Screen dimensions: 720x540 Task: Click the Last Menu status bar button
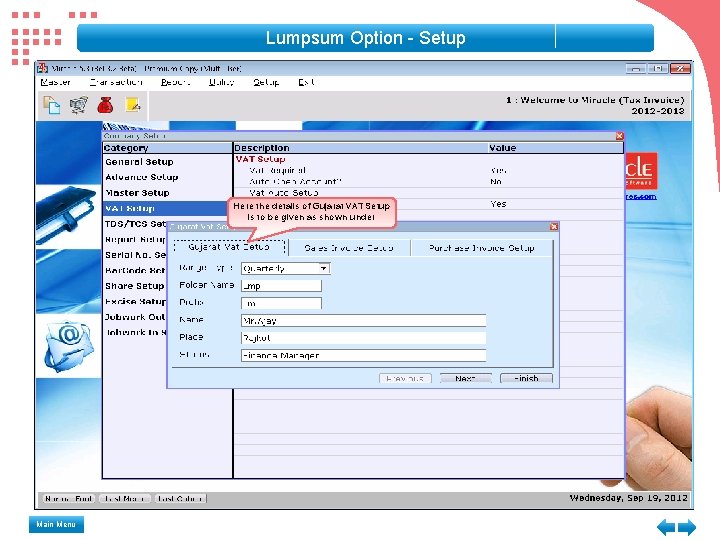click(x=125, y=499)
